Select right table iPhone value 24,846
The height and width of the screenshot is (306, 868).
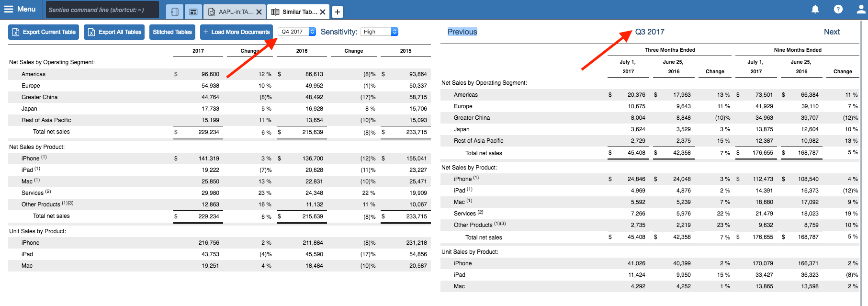click(x=636, y=179)
